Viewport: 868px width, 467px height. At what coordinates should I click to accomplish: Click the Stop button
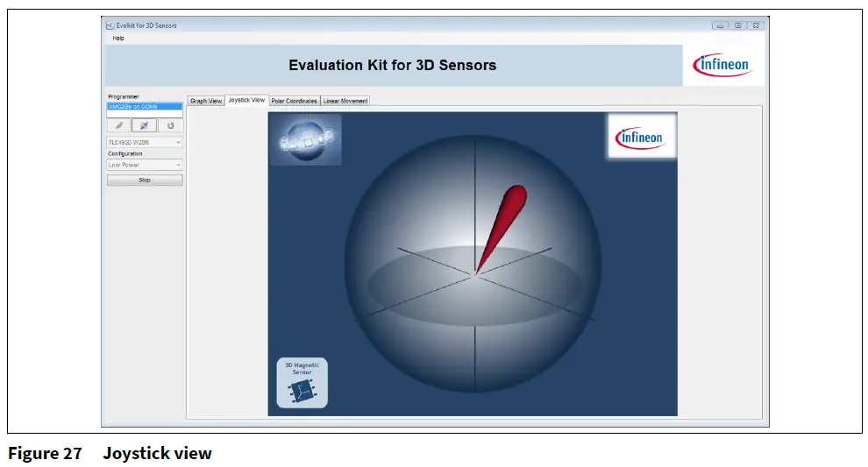point(145,180)
